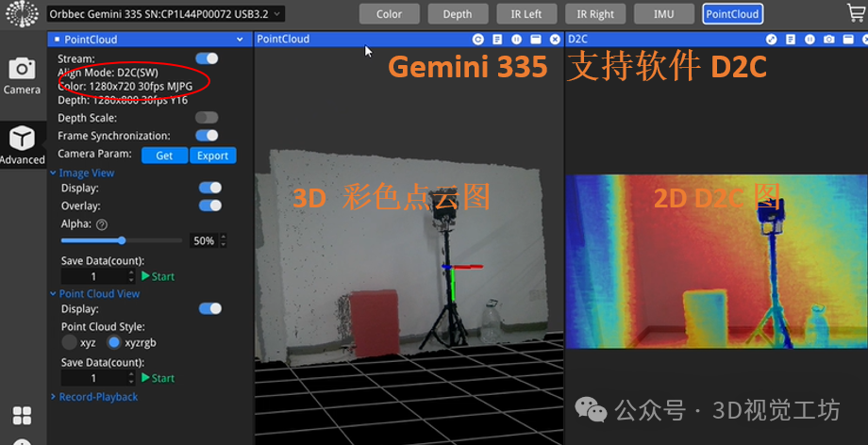
Task: Select the PointCloud tab
Action: [732, 14]
